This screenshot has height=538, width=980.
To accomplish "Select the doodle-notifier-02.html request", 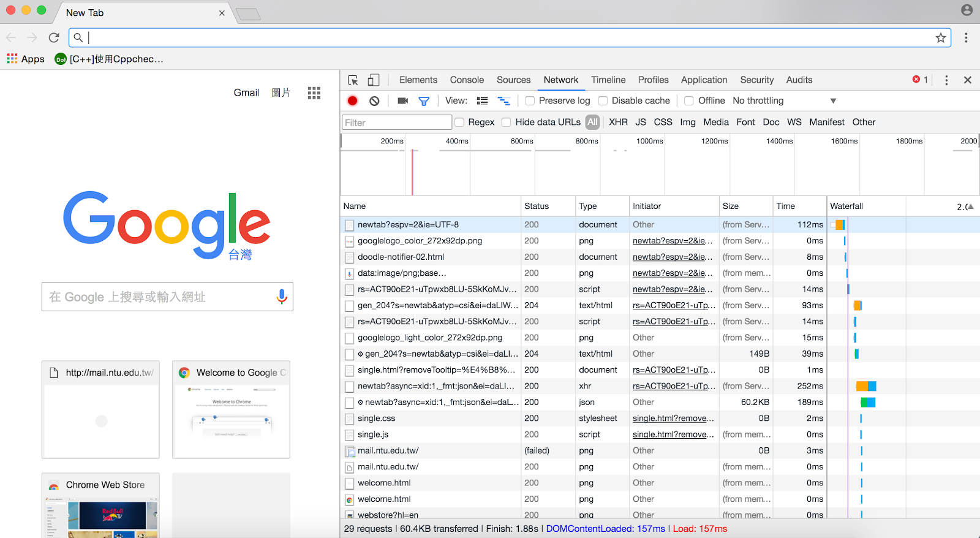I will point(660,257).
